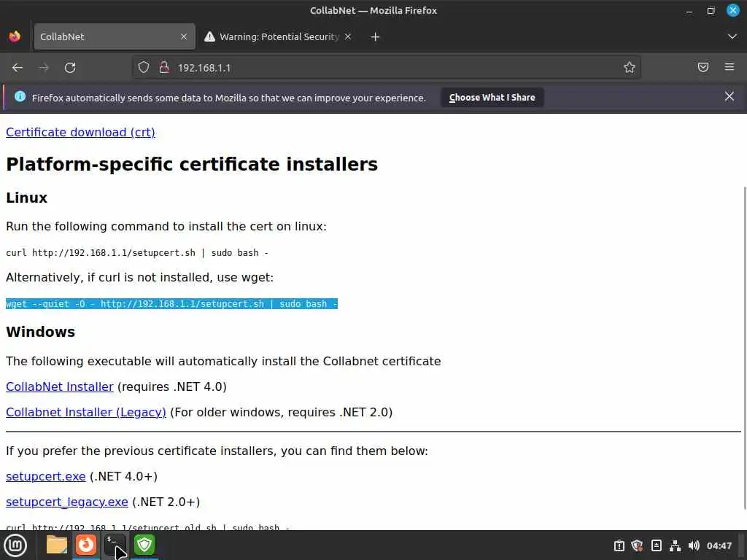Download Collabnet Installer (Legacy)
Image resolution: width=747 pixels, height=560 pixels.
[x=86, y=413]
